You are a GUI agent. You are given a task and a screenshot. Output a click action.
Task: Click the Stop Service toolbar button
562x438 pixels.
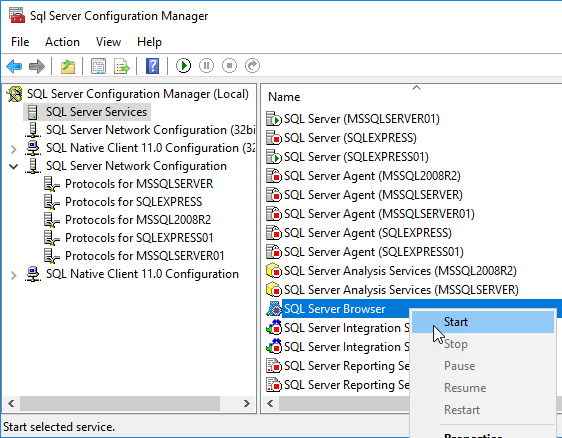tap(229, 66)
